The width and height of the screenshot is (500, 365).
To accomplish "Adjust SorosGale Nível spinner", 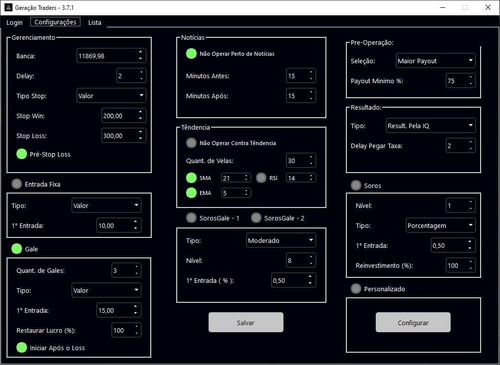I will tap(311, 260).
